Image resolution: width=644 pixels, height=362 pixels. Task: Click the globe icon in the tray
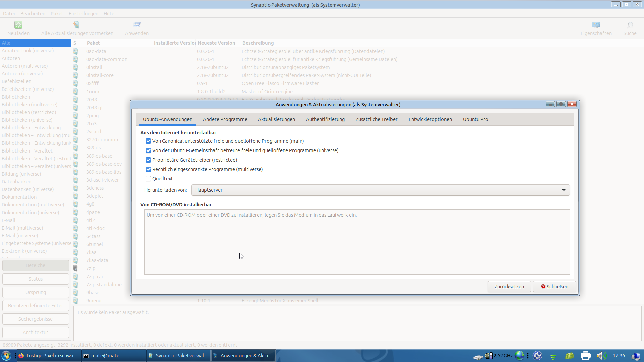(519, 355)
